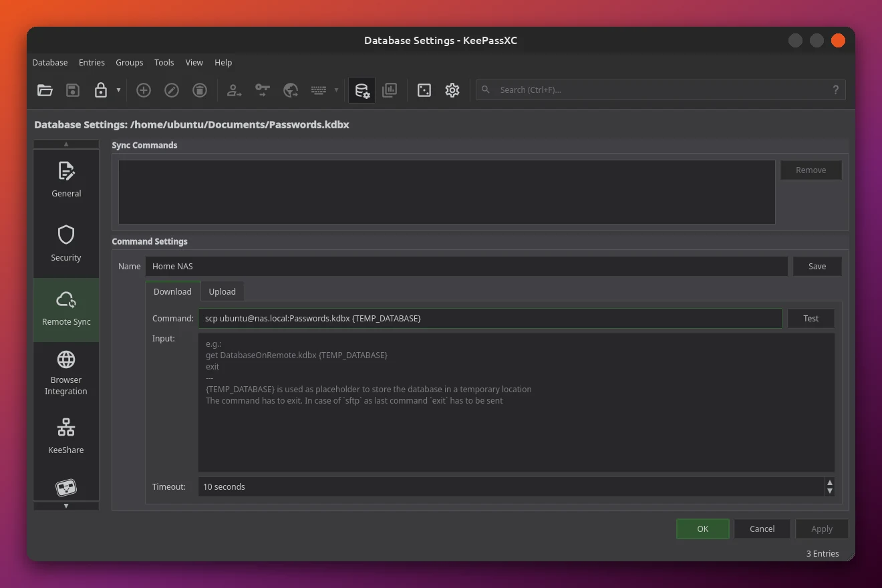The height and width of the screenshot is (588, 882).
Task: Click the sidebar scroll-down arrow
Action: (x=66, y=506)
